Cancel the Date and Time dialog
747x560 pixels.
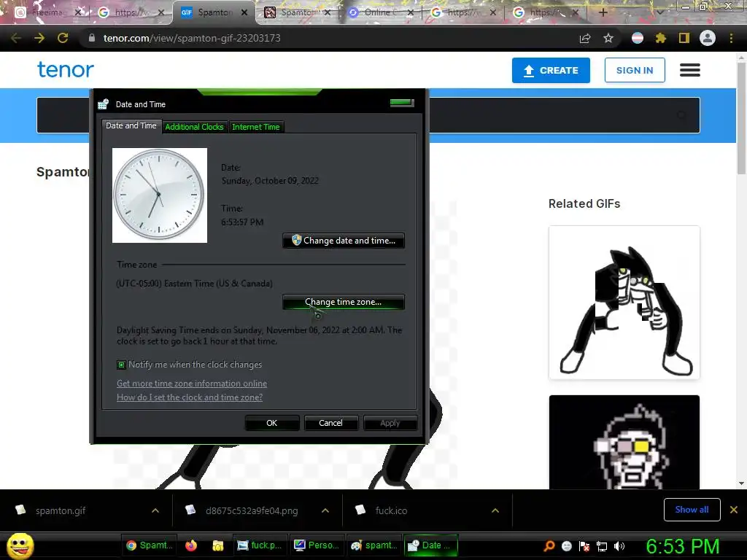(330, 423)
